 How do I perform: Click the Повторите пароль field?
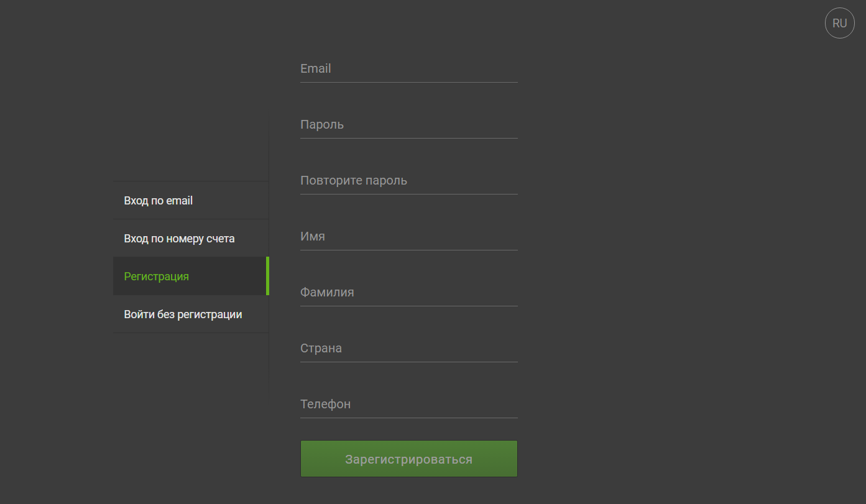pyautogui.click(x=409, y=181)
